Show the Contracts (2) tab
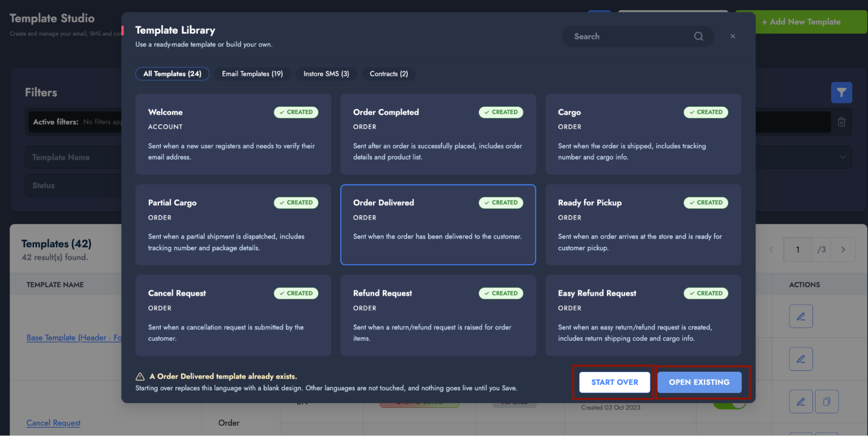The width and height of the screenshot is (868, 436). tap(389, 74)
